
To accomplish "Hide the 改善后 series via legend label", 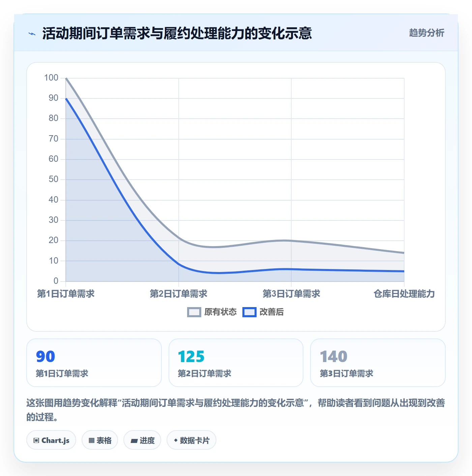I will tap(271, 312).
